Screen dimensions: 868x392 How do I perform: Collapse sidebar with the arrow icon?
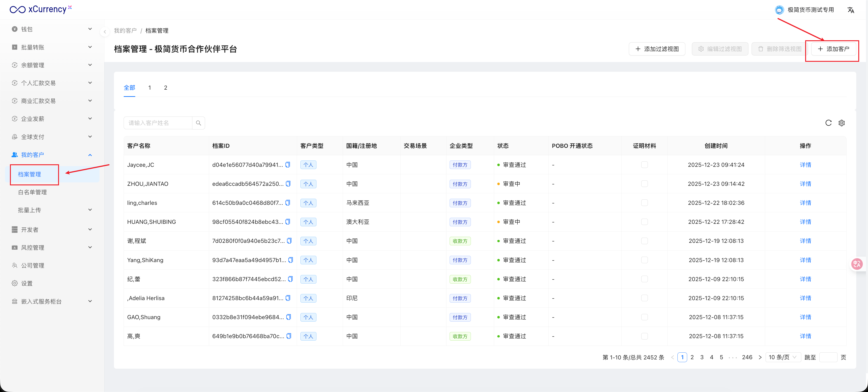[105, 32]
